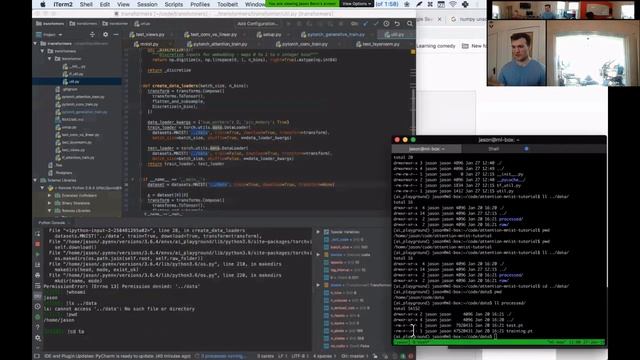
Task: Open Learning comedy bookmark in browser
Action: [436, 46]
